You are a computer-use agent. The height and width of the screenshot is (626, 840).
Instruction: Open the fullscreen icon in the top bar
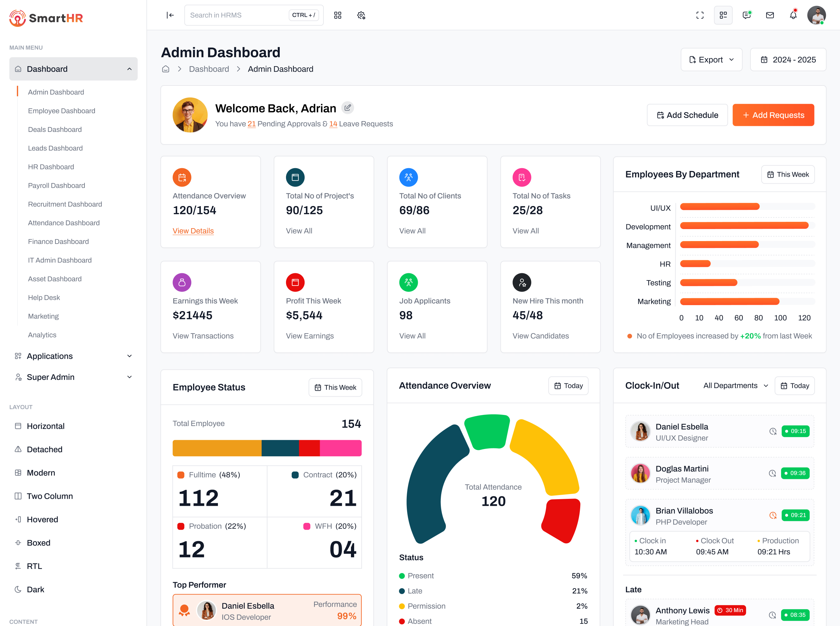click(700, 15)
